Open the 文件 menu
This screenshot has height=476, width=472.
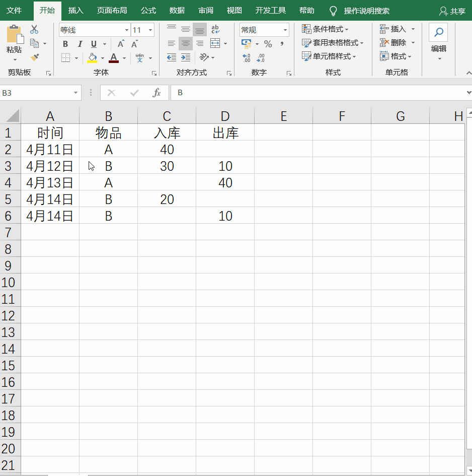(14, 11)
